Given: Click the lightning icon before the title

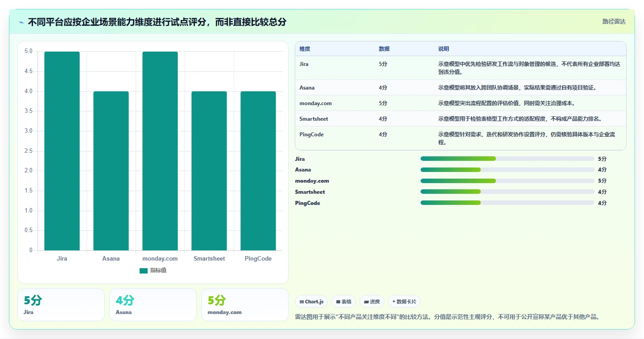Looking at the screenshot, I should tap(21, 22).
